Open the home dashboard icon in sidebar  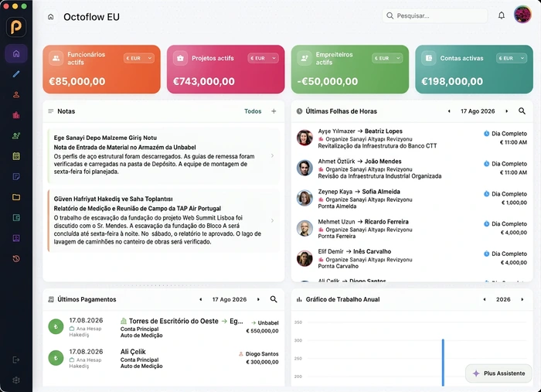[16, 53]
